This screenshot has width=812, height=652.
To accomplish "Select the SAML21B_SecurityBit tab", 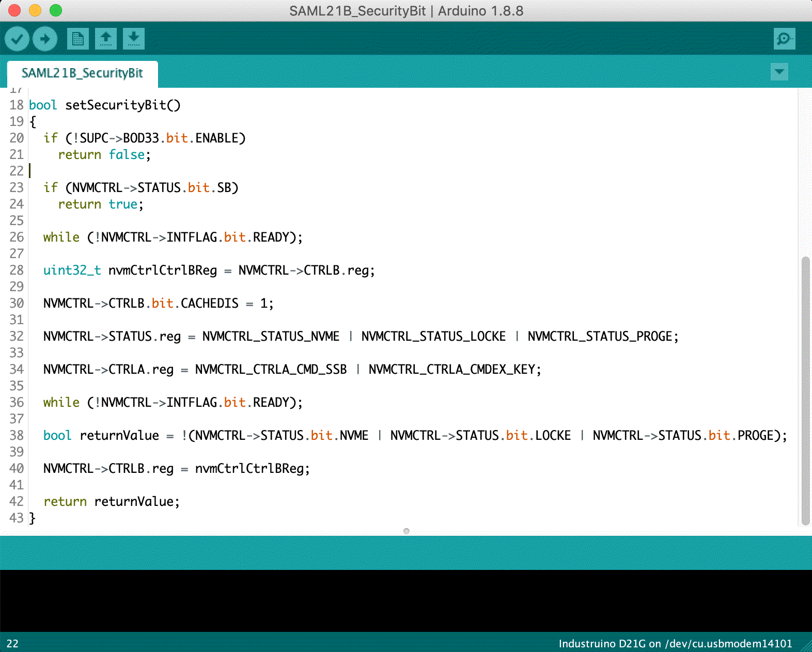I will (82, 73).
